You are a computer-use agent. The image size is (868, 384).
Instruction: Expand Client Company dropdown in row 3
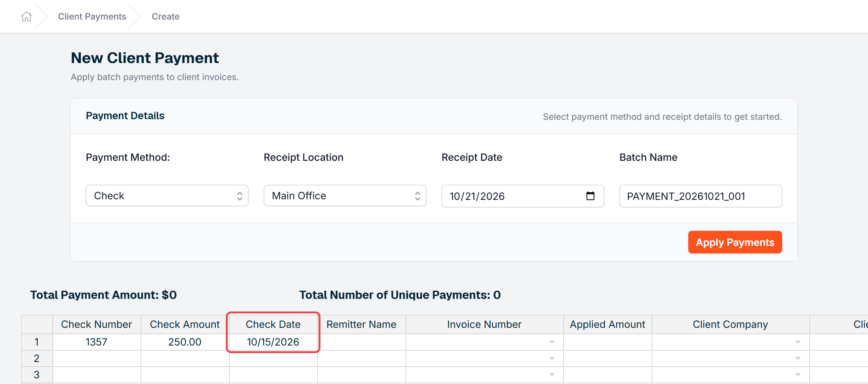(x=798, y=375)
